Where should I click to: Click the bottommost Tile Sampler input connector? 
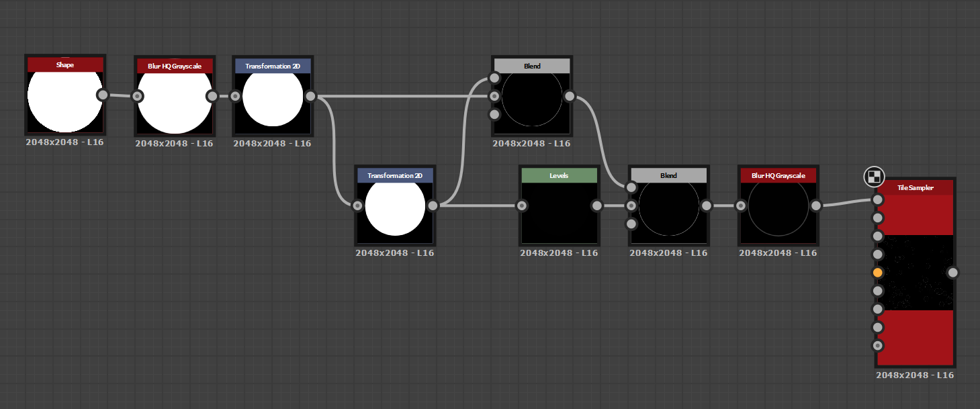(x=877, y=345)
